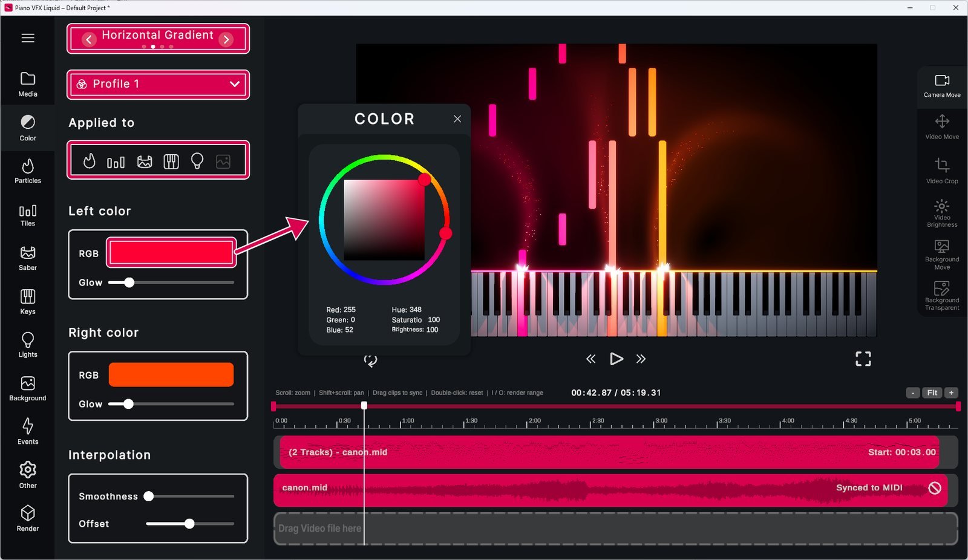Screen dimensions: 968x560
Task: Open the Tiles panel
Action: pyautogui.click(x=28, y=215)
